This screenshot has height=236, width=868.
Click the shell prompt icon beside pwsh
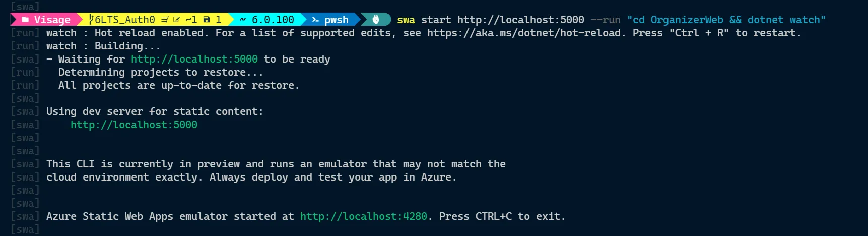click(315, 20)
